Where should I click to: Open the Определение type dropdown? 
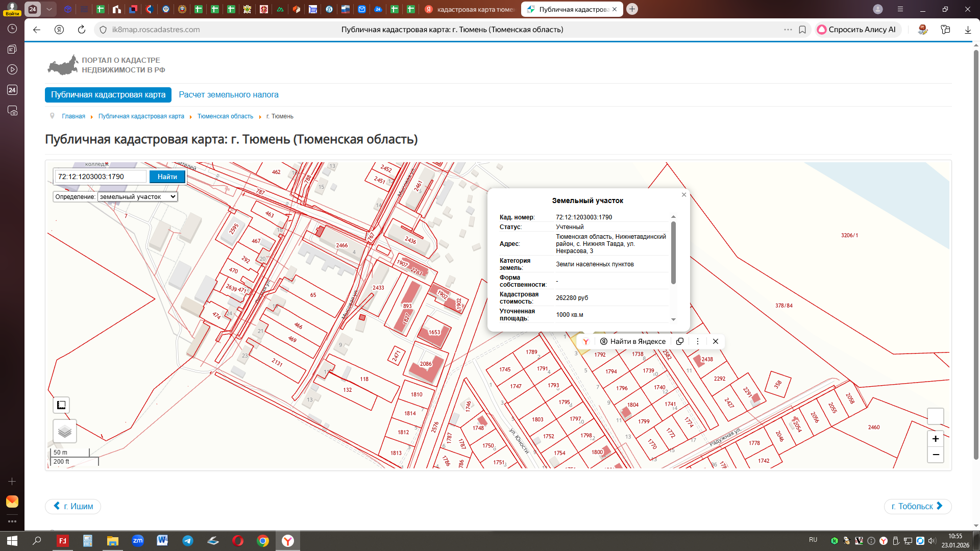tap(137, 196)
